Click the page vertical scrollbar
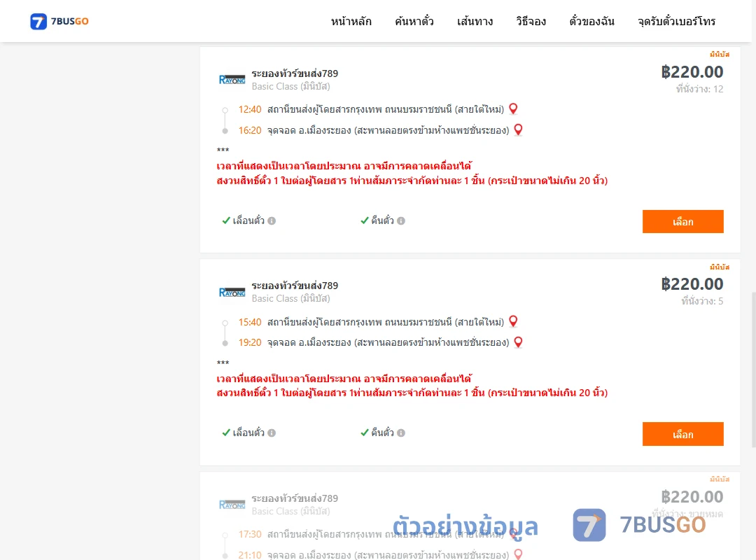Viewport: 756px width, 560px height. 754,370
